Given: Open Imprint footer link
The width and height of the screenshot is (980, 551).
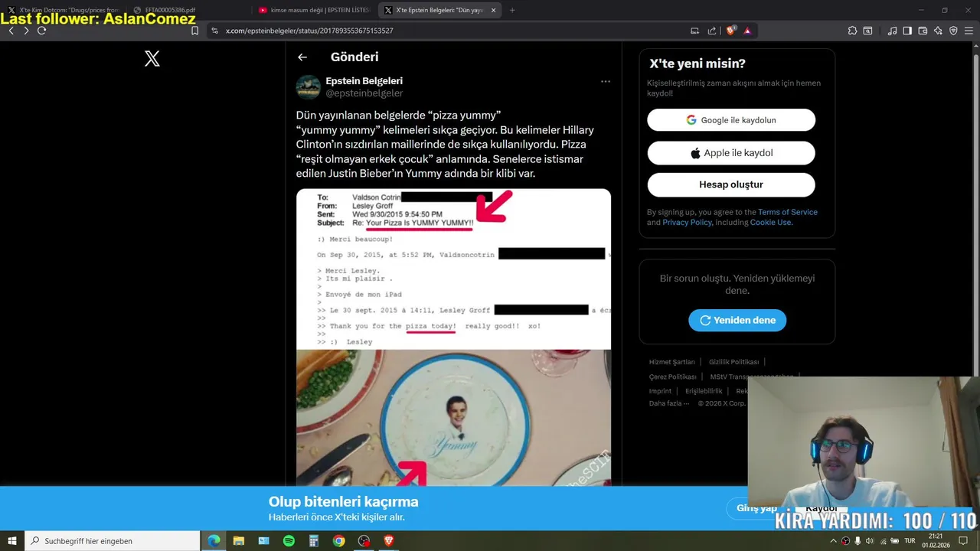Looking at the screenshot, I should pos(660,391).
